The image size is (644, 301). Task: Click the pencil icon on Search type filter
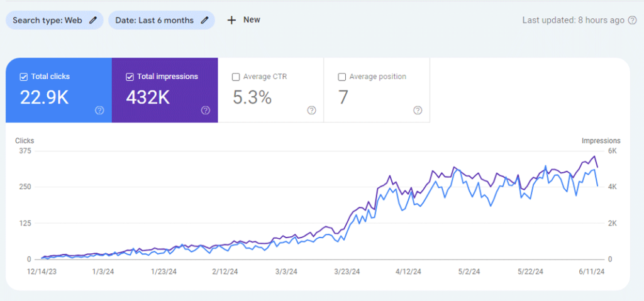(94, 20)
